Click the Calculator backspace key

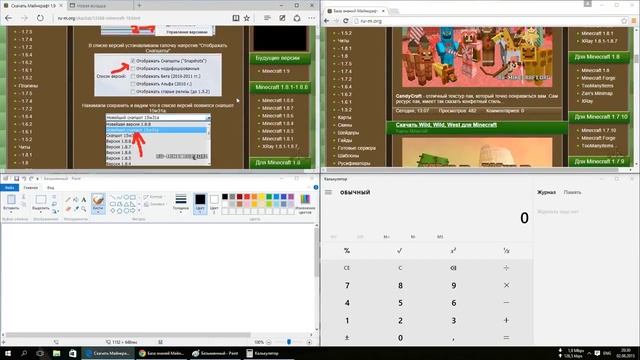(x=453, y=268)
